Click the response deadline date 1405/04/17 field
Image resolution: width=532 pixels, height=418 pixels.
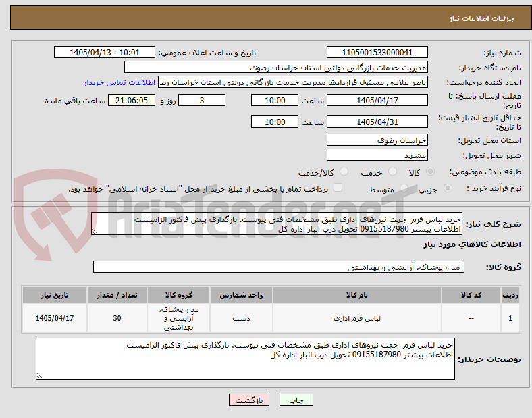(x=377, y=100)
